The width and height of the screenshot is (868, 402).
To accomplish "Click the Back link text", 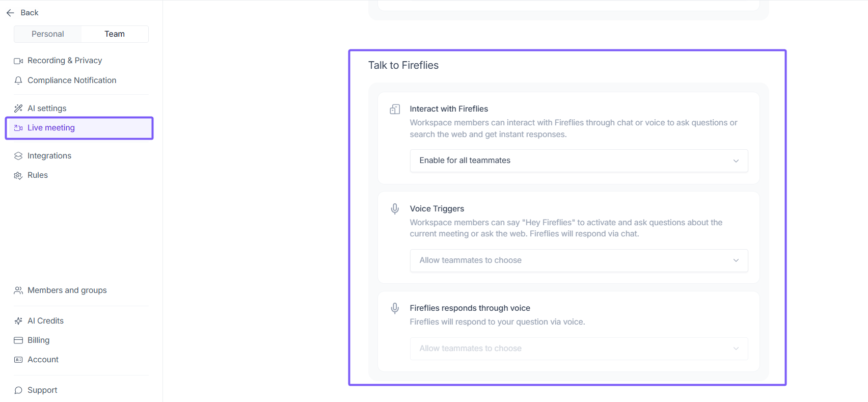I will (x=30, y=13).
